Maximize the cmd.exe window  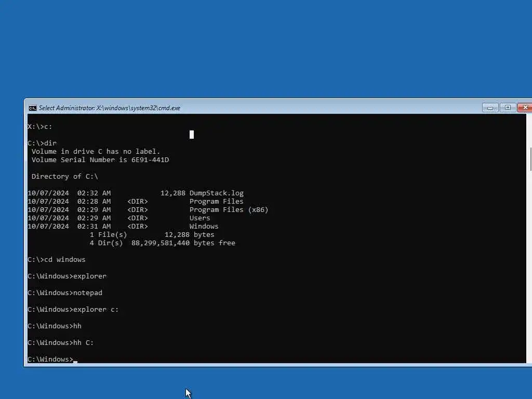pyautogui.click(x=508, y=108)
